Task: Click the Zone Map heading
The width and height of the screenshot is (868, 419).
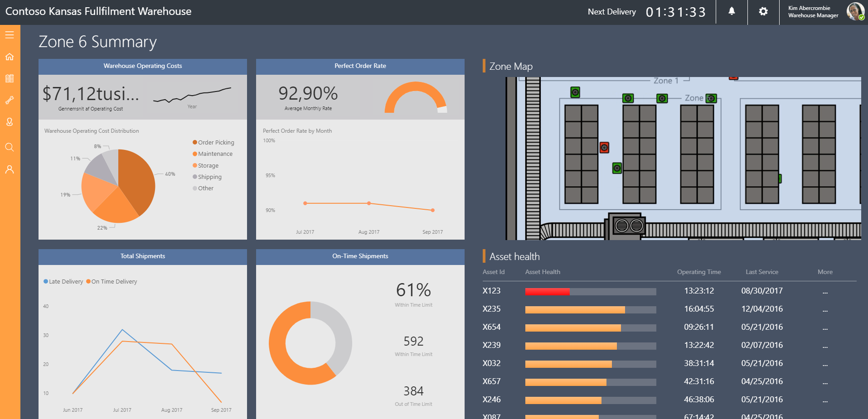Action: (511, 67)
